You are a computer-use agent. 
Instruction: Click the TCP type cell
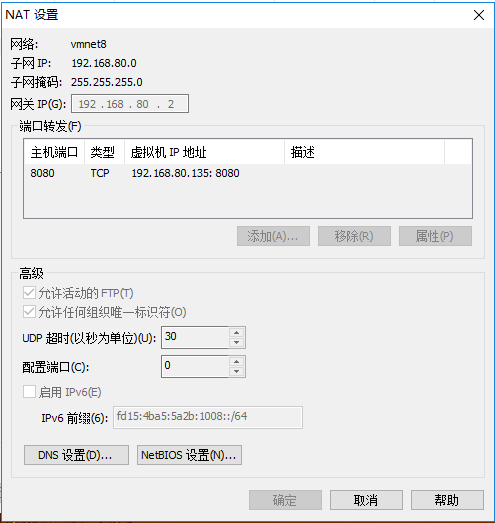100,173
